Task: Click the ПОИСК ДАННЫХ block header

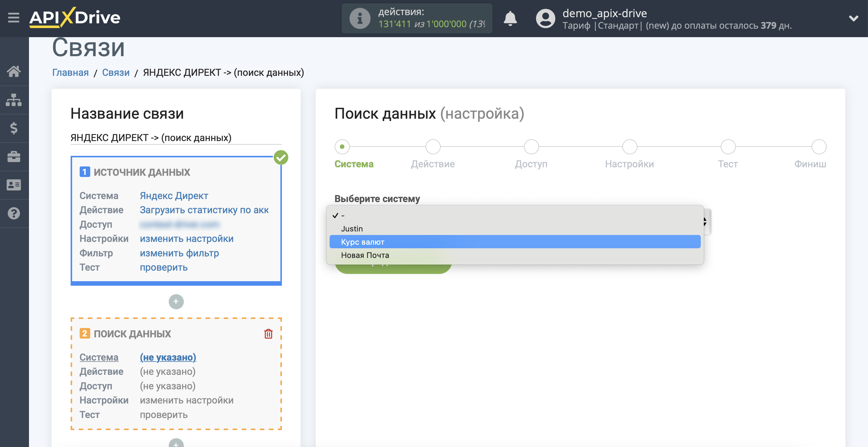Action: point(132,333)
